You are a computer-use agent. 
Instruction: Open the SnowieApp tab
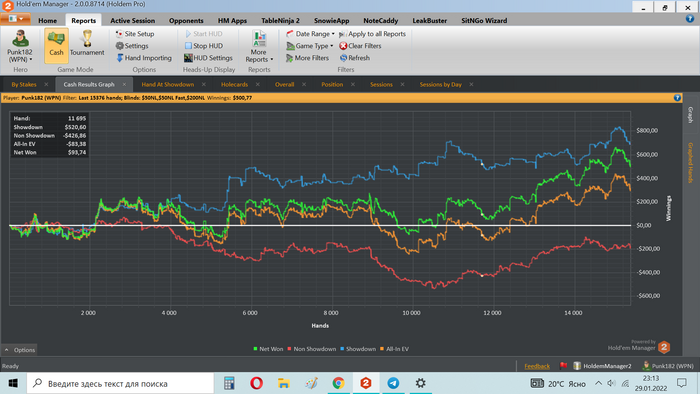[x=331, y=21]
